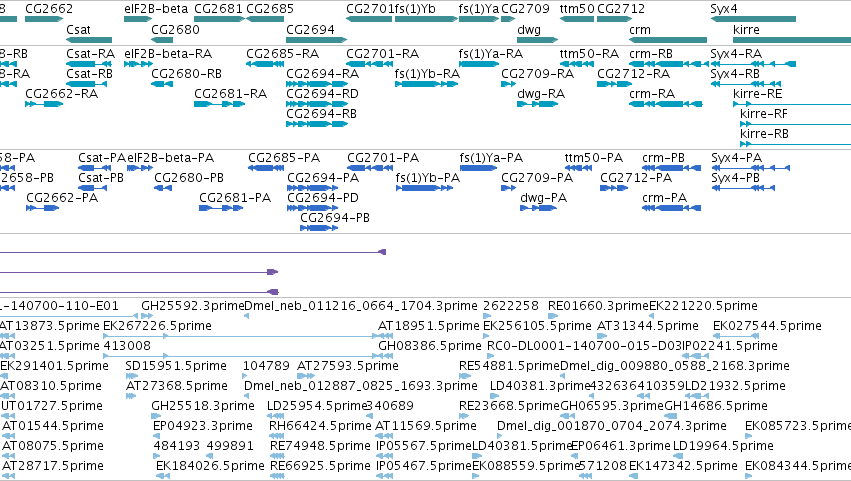This screenshot has height=481, width=851.
Task: Click the CG2680 gene label
Action: 175,30
